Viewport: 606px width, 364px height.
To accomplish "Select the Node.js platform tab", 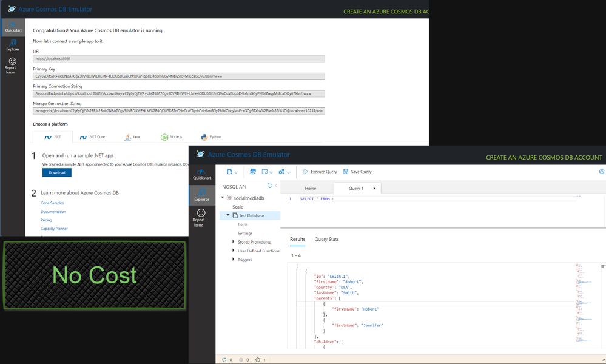I will coord(171,136).
